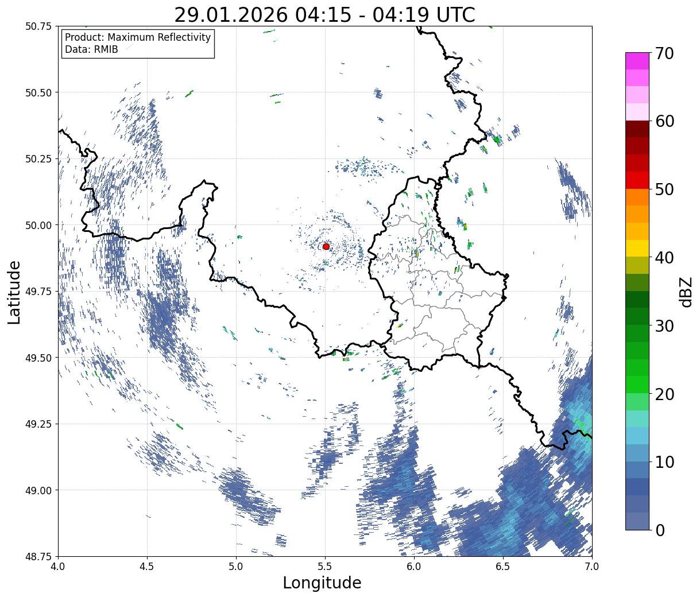This screenshot has width=700, height=597.
Task: Click longitude tick label 6.0
Action: (x=414, y=567)
